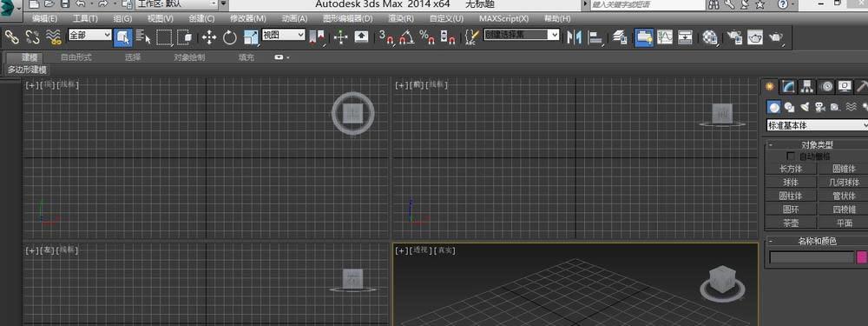This screenshot has height=326, width=868.
Task: Select the Select and Move tool
Action: 208,37
